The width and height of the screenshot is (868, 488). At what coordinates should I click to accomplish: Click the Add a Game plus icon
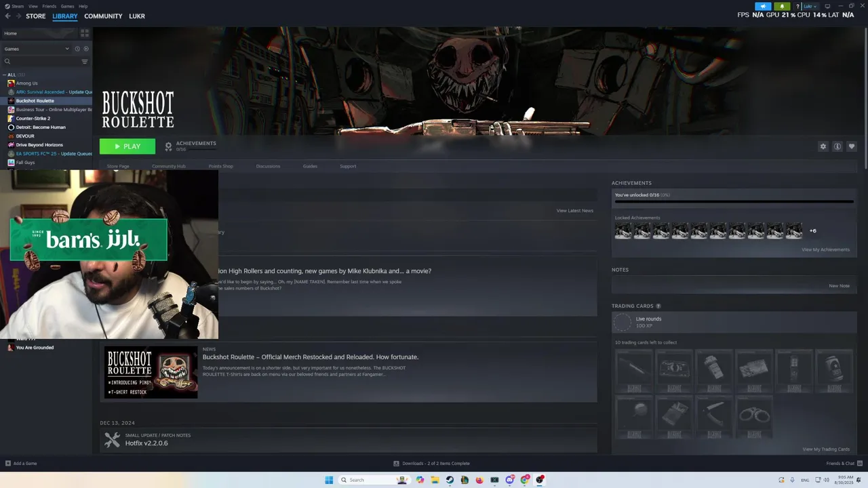pyautogui.click(x=8, y=464)
